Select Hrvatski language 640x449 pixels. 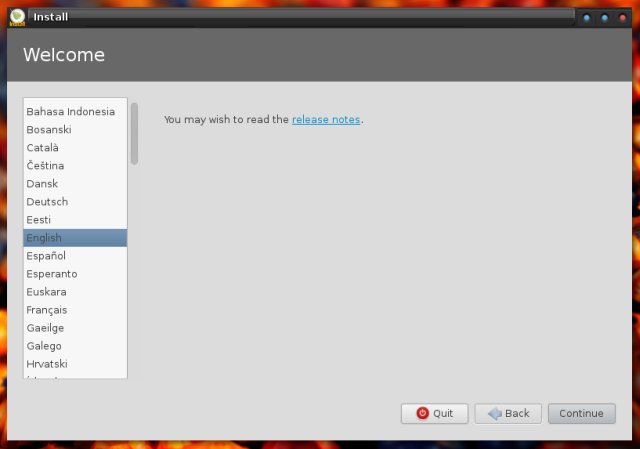click(75, 364)
